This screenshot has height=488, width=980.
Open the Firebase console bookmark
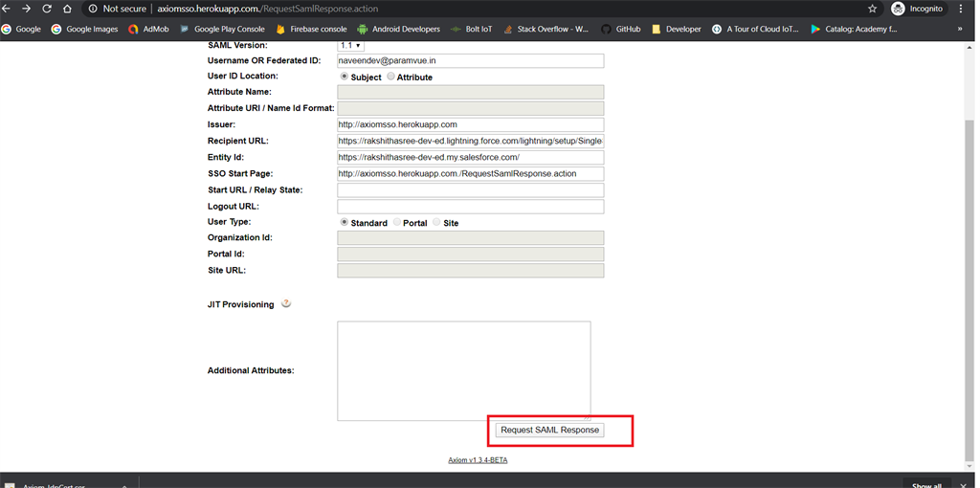point(311,29)
